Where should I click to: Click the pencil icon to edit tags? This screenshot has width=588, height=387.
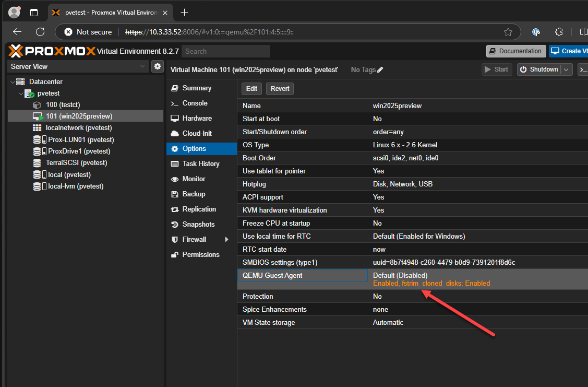[380, 69]
